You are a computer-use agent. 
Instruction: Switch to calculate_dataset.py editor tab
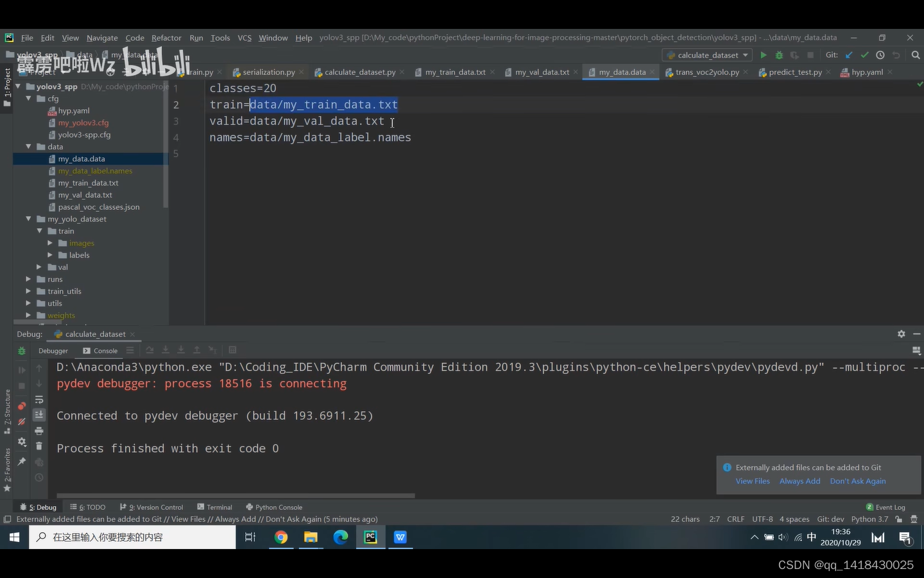pos(359,72)
